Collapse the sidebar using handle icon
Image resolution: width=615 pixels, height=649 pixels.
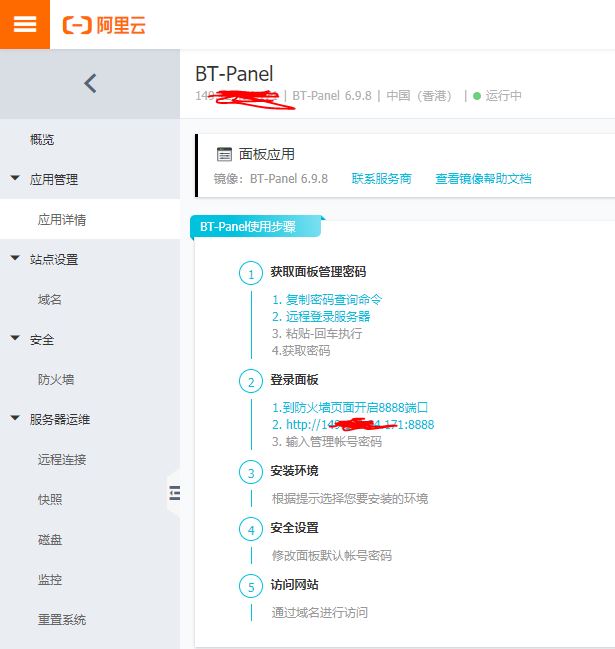click(174, 491)
